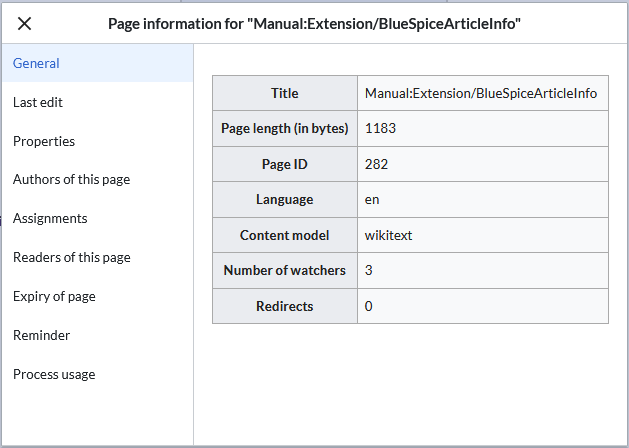Click the Content model value wikitext

click(x=389, y=235)
